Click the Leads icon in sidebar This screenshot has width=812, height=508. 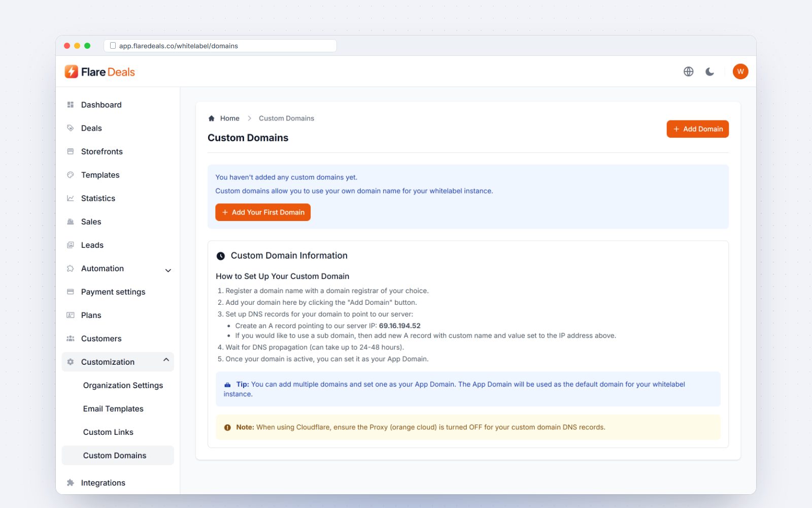pyautogui.click(x=71, y=245)
